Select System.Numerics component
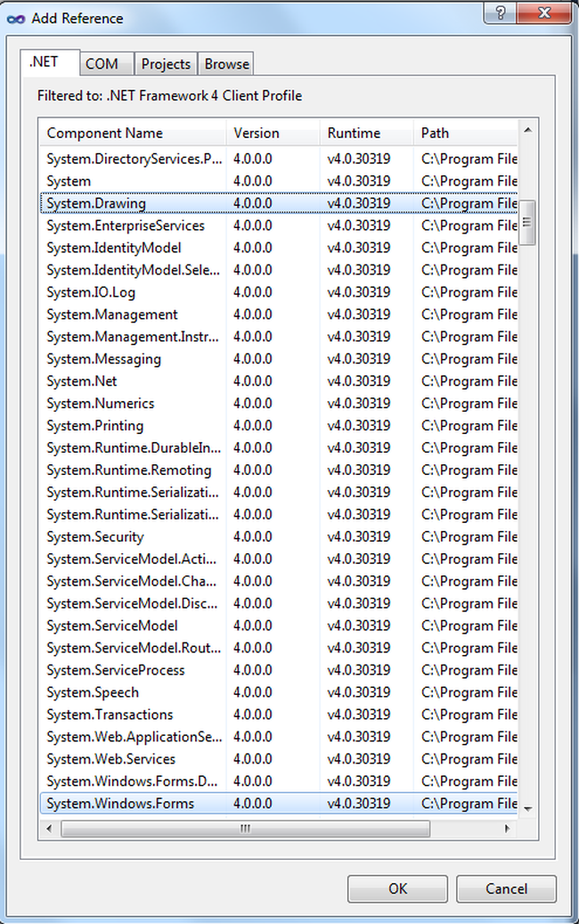Viewport: 579px width, 924px height. (279, 403)
